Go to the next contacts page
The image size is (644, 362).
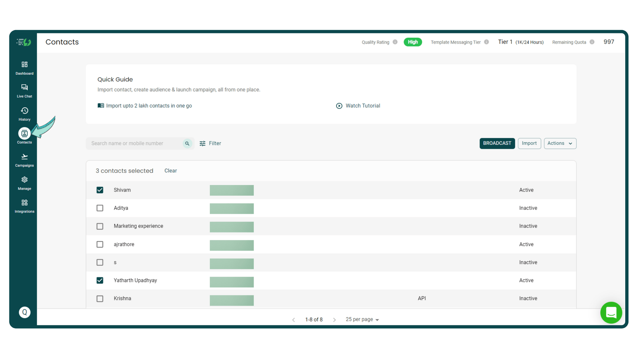coord(334,319)
